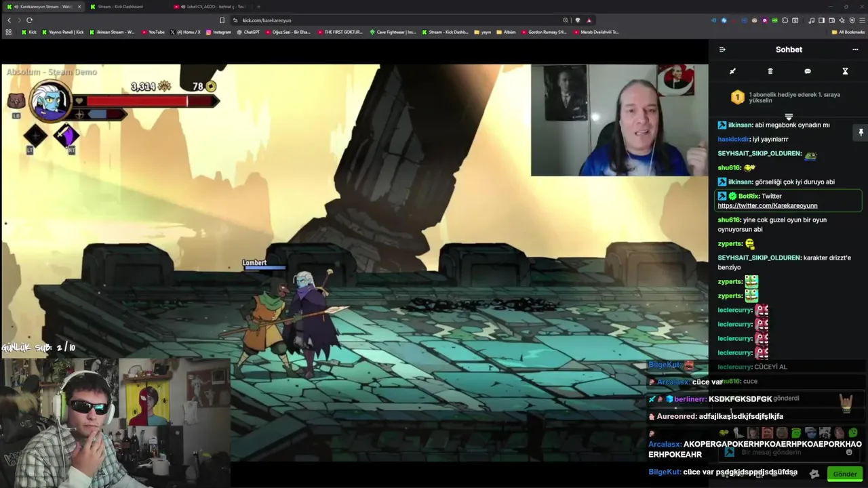Open the Kick bookmark

coord(28,32)
